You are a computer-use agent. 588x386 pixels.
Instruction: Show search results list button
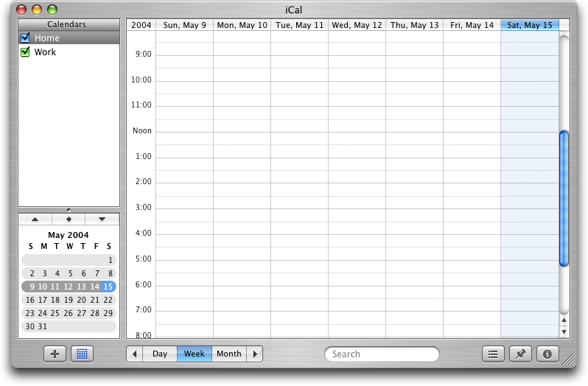tap(493, 354)
